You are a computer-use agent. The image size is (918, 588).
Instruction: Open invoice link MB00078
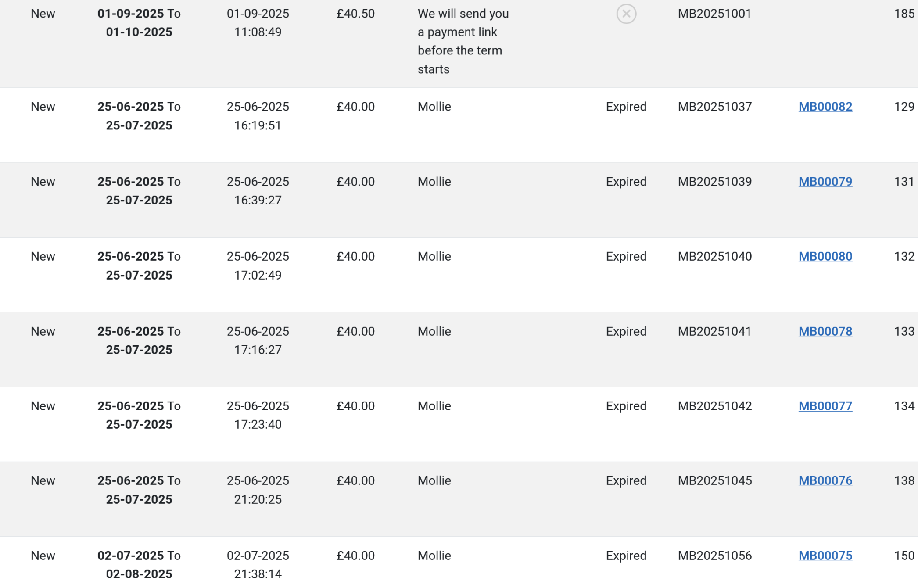click(825, 331)
